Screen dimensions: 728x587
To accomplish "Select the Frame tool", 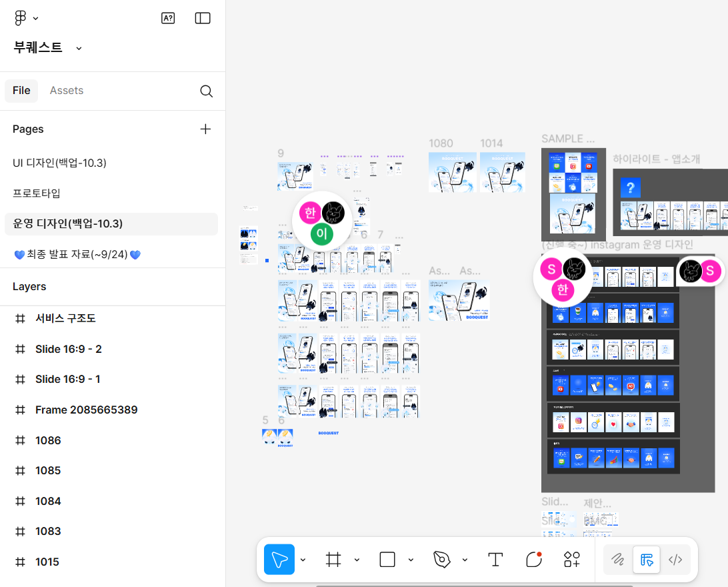I will coord(333,559).
